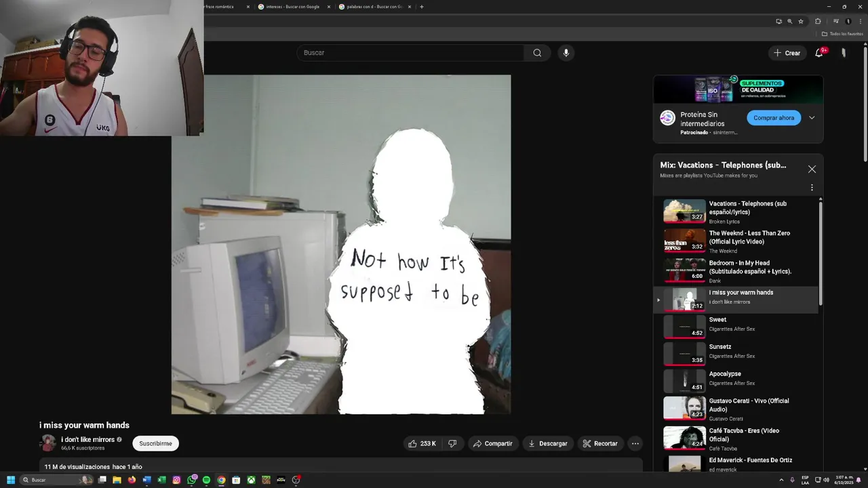
Task: Open 'i don't like mirrors' channel name
Action: coord(88,440)
